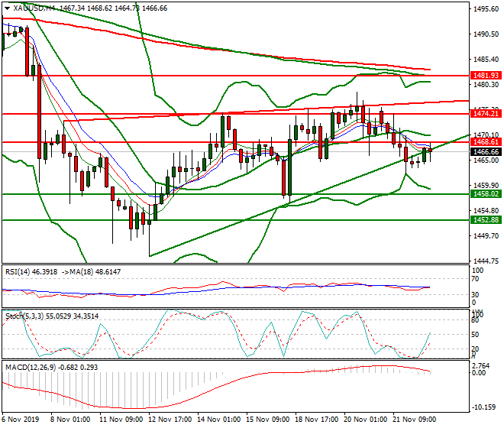The height and width of the screenshot is (428, 504).
Task: Click the 1459.90 price scale value
Action: tap(486, 186)
